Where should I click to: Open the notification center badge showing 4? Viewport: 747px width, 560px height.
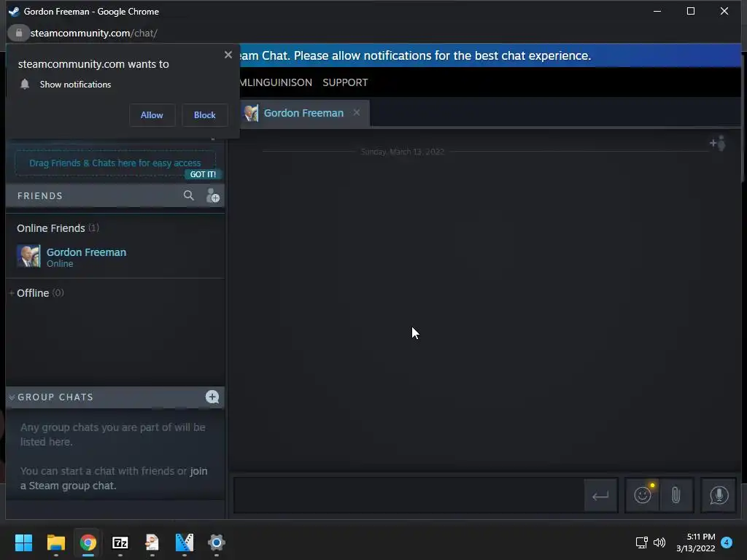click(x=727, y=542)
